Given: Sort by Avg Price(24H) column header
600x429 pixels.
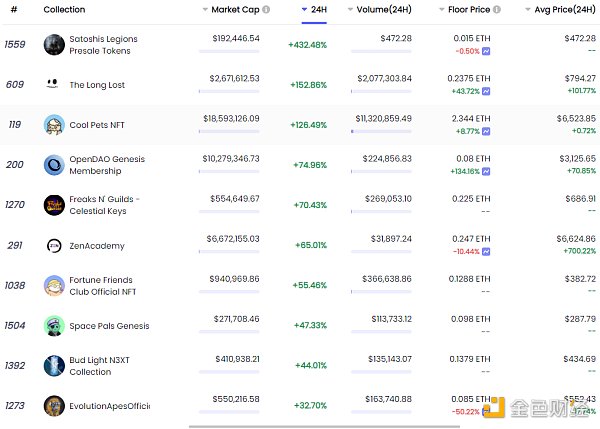Looking at the screenshot, I should click(561, 10).
